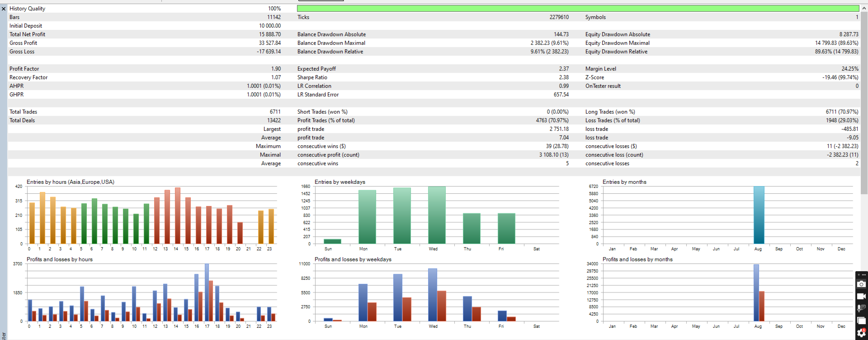Select the Profits and losses by months title
868x340 pixels.
coord(637,259)
